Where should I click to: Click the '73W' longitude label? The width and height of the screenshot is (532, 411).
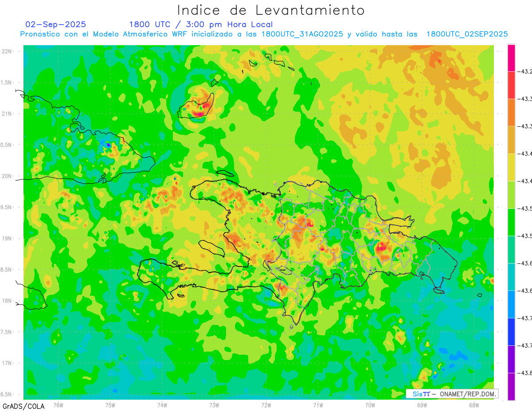click(214, 405)
